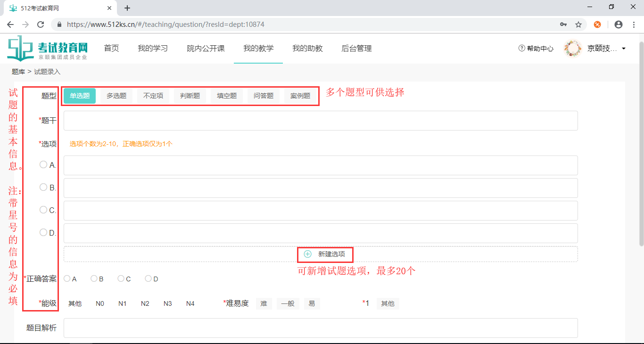Expand the 京颐技 account dropdown
The image size is (644, 344).
tap(624, 48)
